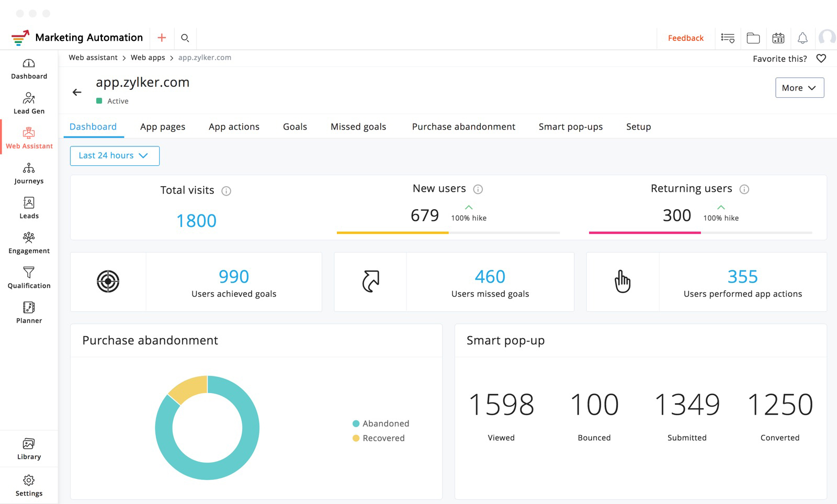Click the back arrow beside app.zylker.com
The width and height of the screenshot is (837, 504).
point(77,93)
